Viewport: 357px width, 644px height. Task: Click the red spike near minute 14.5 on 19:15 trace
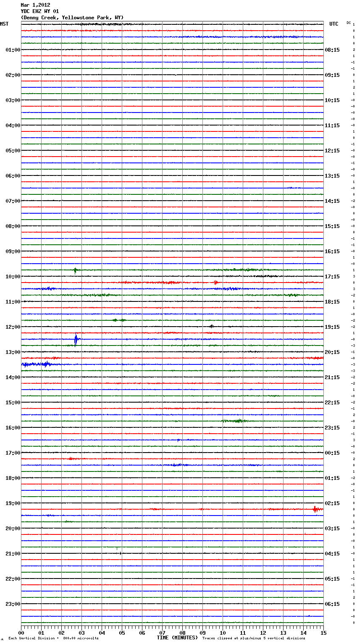[x=315, y=509]
